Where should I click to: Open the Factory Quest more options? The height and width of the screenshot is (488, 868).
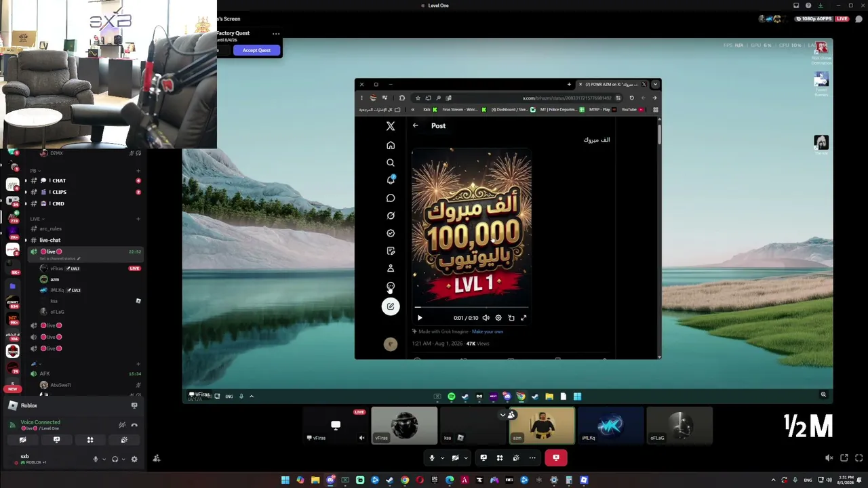point(276,33)
